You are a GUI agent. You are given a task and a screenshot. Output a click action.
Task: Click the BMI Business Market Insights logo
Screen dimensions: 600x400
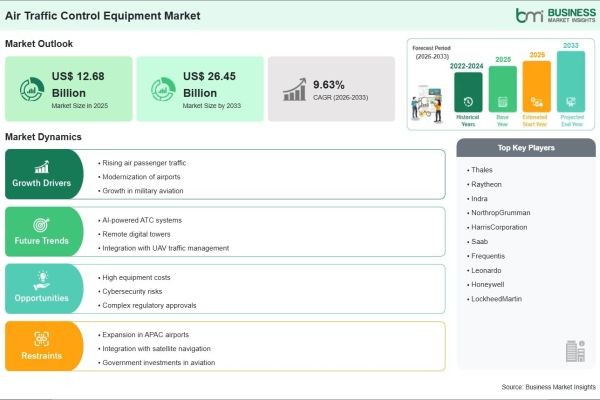point(555,15)
